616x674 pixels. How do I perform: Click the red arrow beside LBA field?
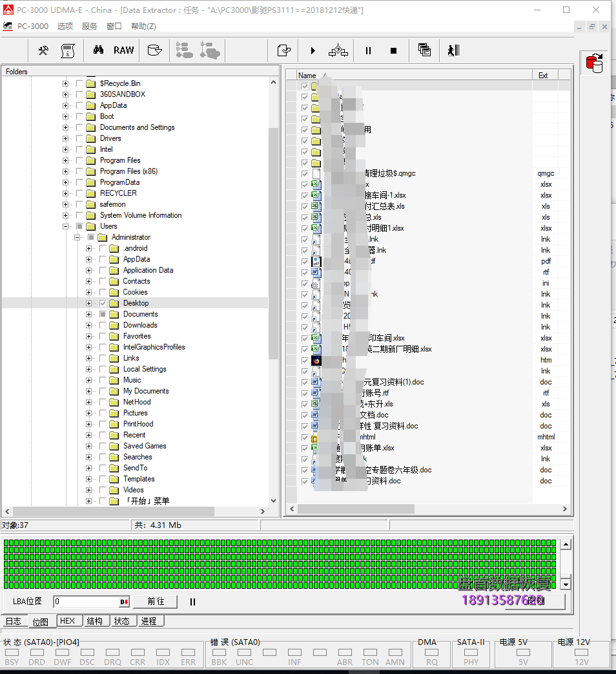tap(124, 602)
